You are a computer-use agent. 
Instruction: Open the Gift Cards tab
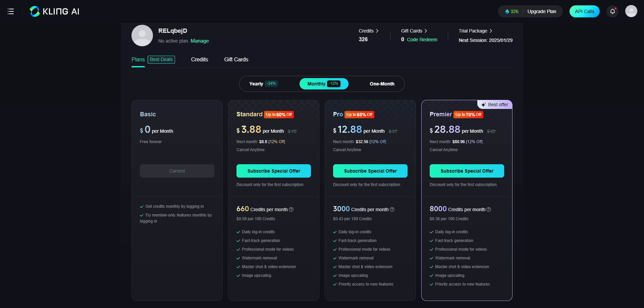(x=236, y=60)
